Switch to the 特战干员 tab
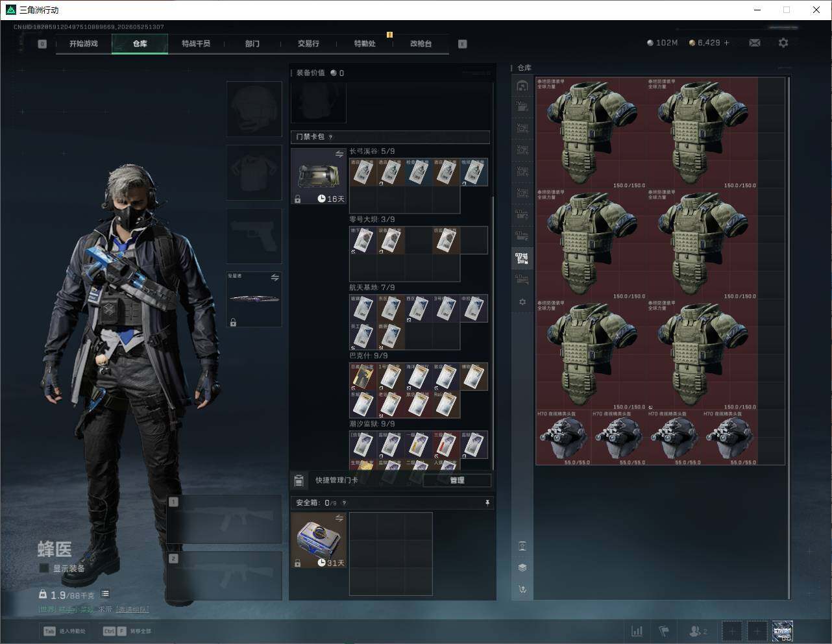832x644 pixels. point(196,43)
